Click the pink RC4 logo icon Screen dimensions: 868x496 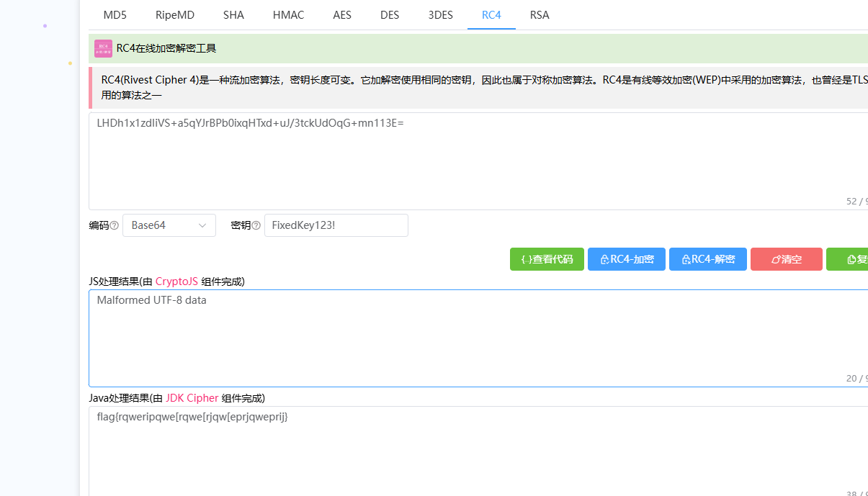(103, 48)
